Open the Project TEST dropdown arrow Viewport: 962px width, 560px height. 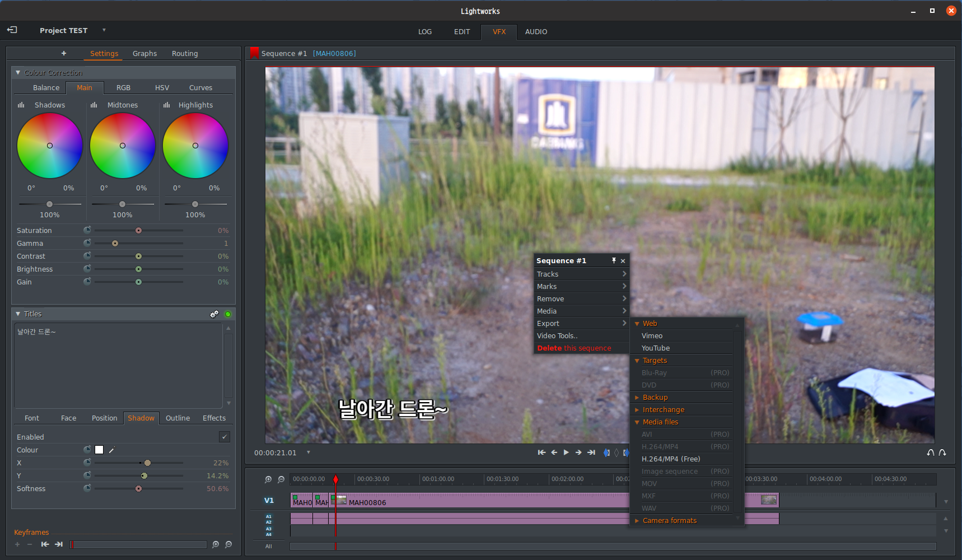104,30
